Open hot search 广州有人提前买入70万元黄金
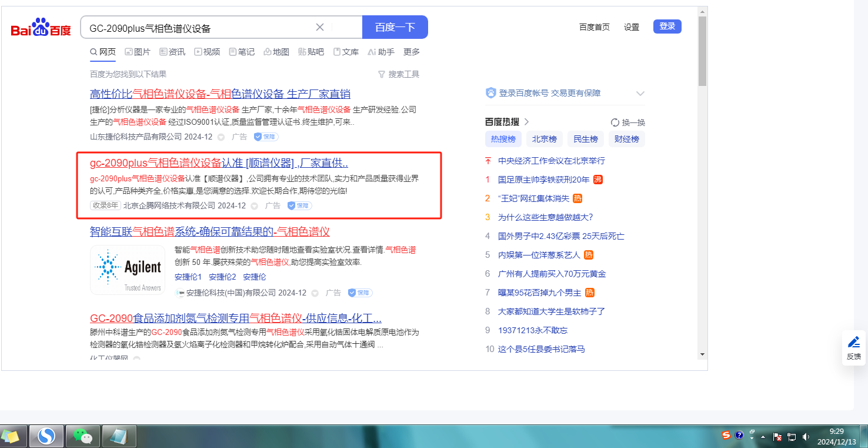Screen dimensions: 868x448 click(x=552, y=274)
